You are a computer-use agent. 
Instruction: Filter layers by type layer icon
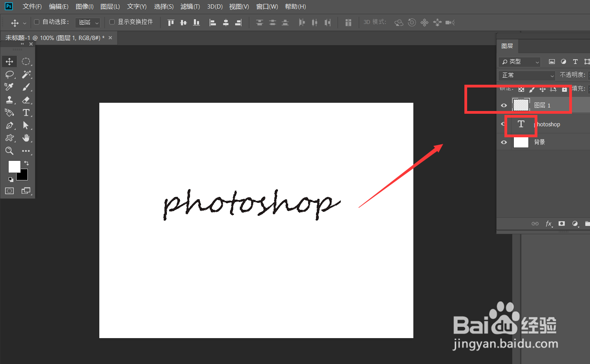click(x=575, y=62)
